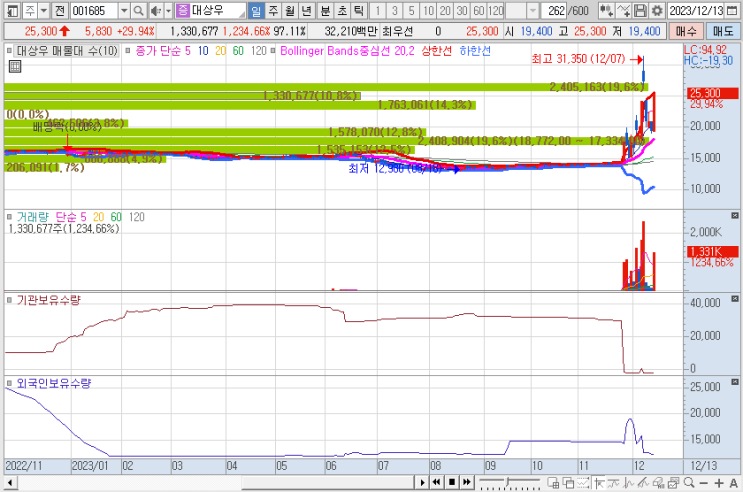This screenshot has height=492, width=743.
Task: Choose the 10 interval button
Action: coord(428,10)
